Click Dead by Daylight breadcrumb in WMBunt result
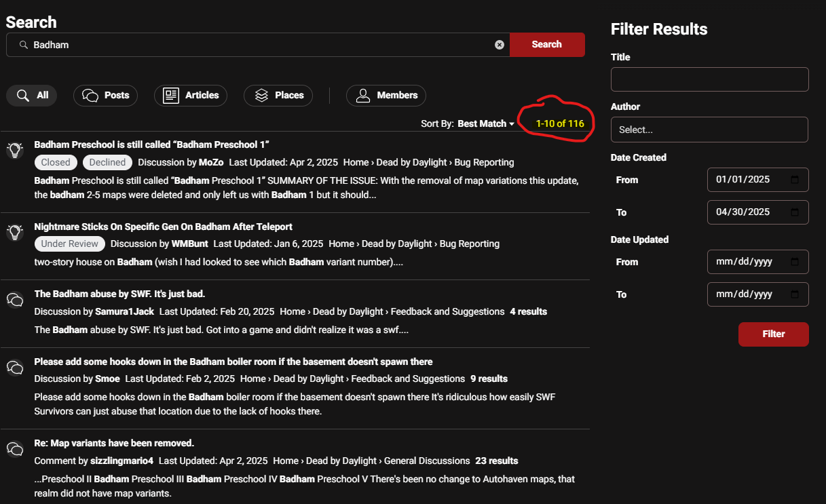 (x=397, y=244)
